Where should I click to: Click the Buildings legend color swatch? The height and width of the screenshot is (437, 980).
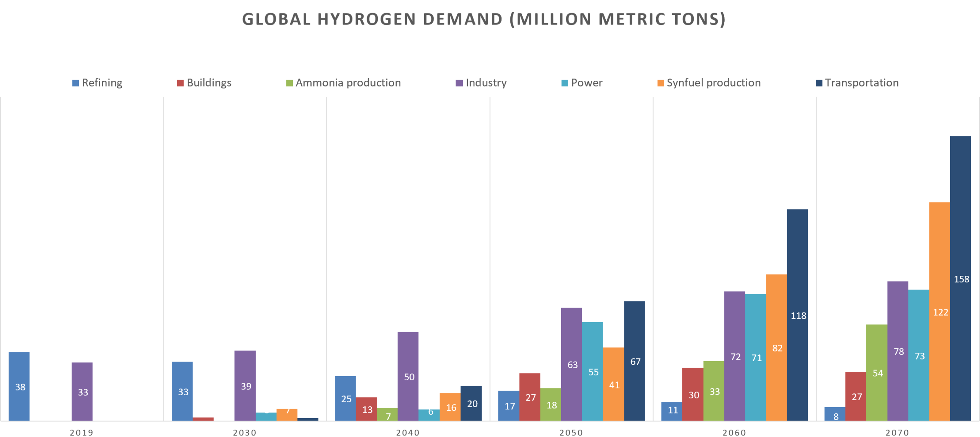pos(180,83)
